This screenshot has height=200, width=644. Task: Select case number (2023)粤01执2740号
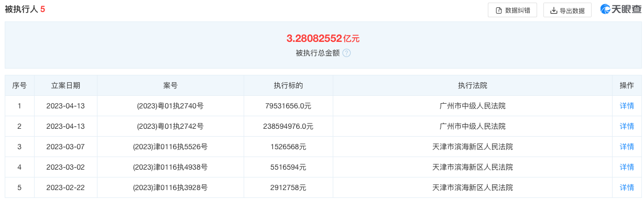[170, 106]
